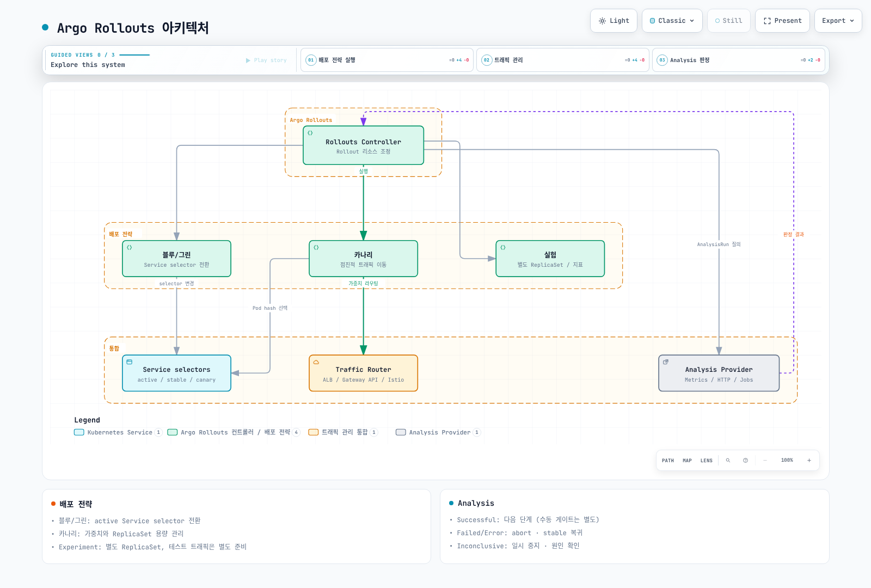The image size is (871, 588).
Task: Expand the Export dropdown menu
Action: (x=838, y=21)
